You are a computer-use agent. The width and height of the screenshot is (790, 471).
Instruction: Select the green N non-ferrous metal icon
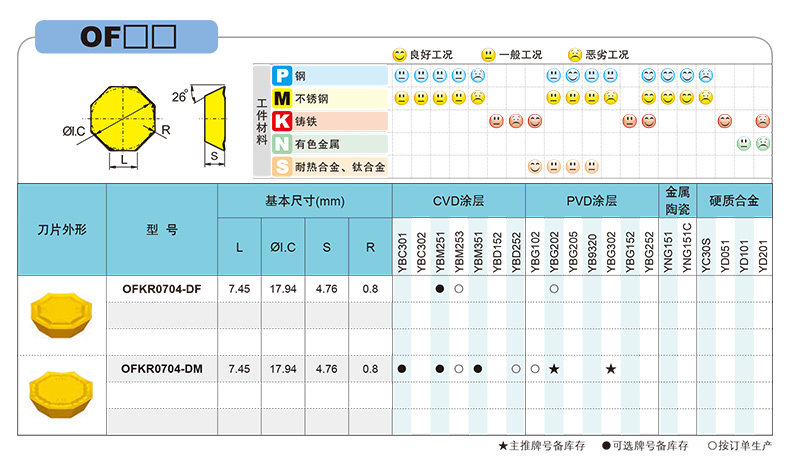[x=282, y=144]
